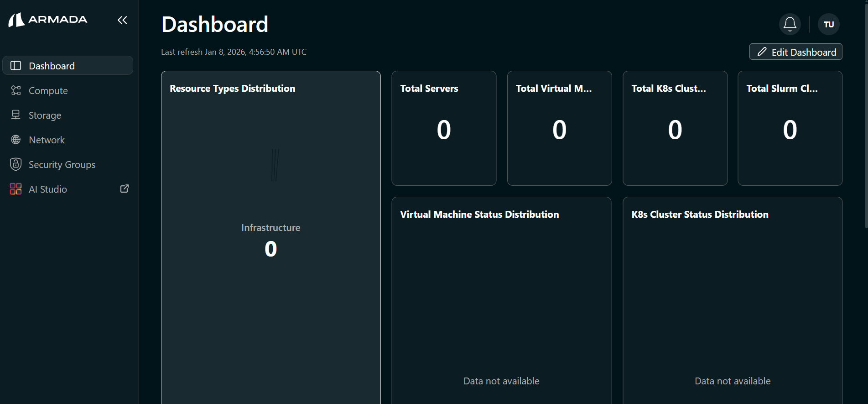Click the Storage drive icon
The width and height of the screenshot is (868, 404).
coord(16,115)
